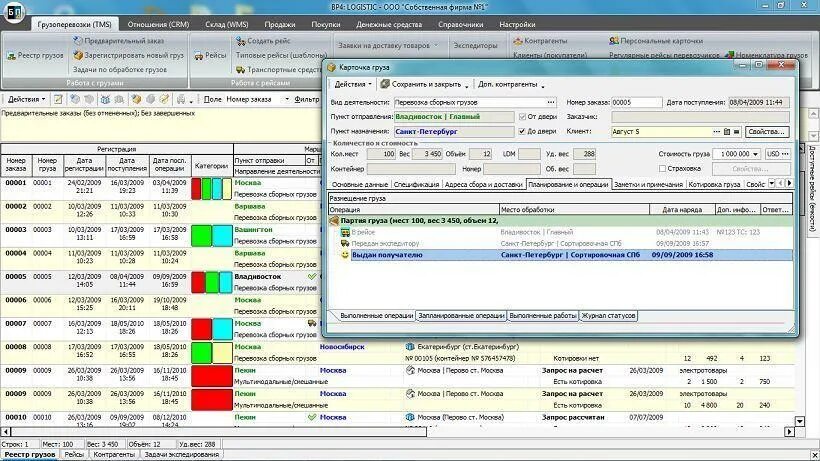Click the clipboard icon in Клиент field
This screenshot has width=820, height=461.
(727, 132)
